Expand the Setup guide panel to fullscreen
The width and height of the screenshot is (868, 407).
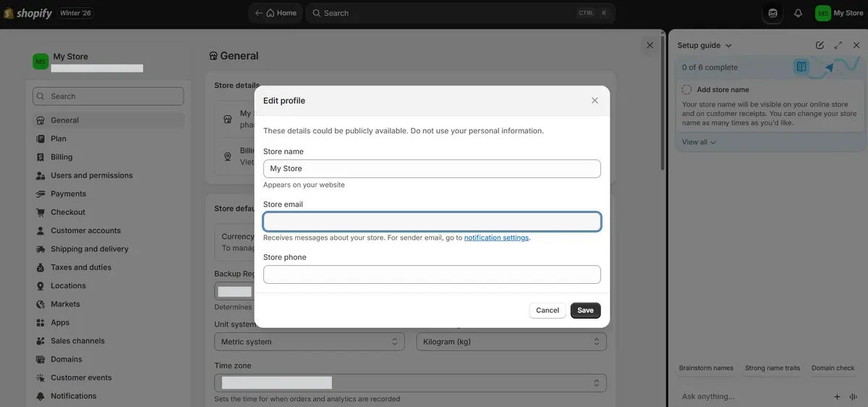click(838, 45)
